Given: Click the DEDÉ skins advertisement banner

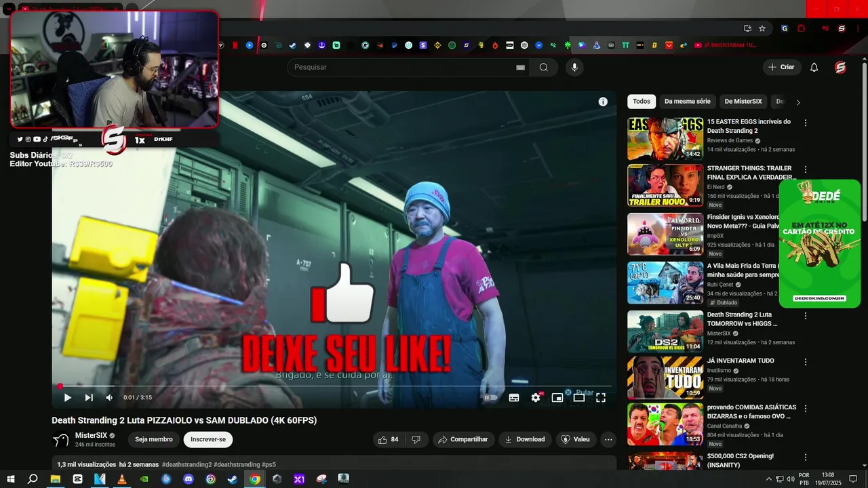Looking at the screenshot, I should click(820, 243).
